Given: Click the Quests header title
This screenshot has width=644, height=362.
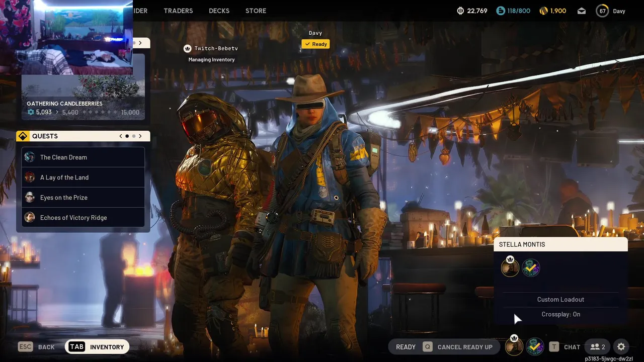Looking at the screenshot, I should pyautogui.click(x=45, y=136).
